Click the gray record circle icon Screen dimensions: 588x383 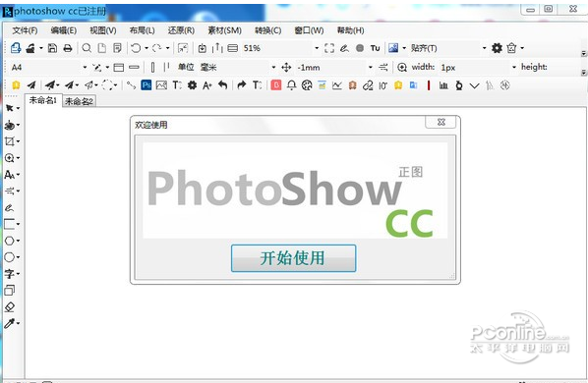pos(360,48)
